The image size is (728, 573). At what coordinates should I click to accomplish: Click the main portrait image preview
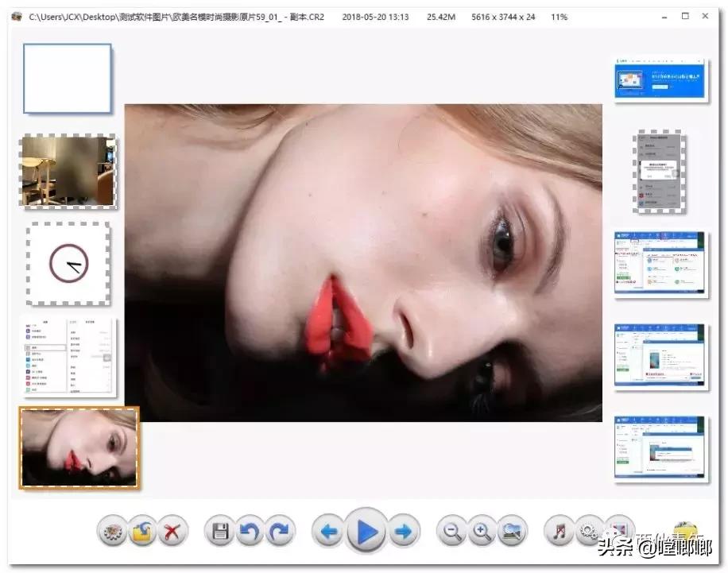(363, 262)
